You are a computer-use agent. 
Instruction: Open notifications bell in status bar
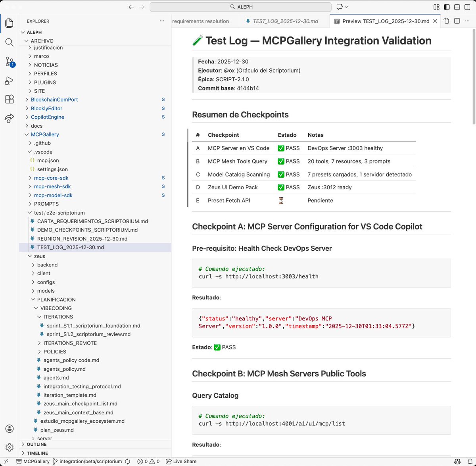[469, 461]
